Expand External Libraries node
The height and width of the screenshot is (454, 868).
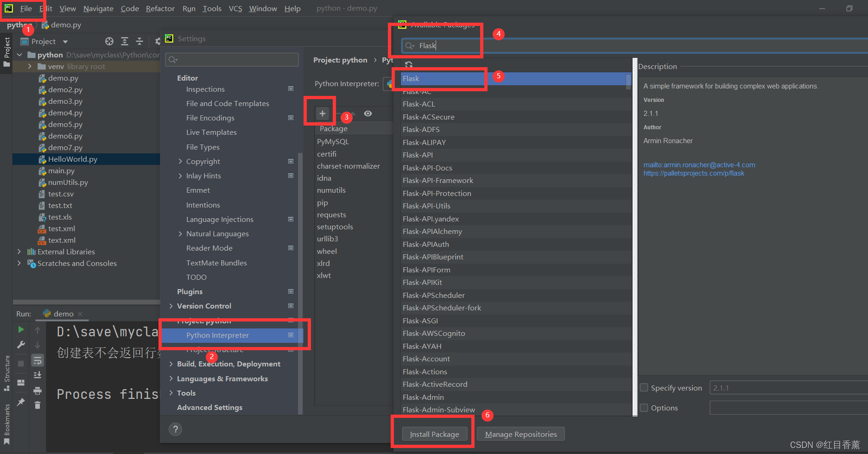[19, 252]
